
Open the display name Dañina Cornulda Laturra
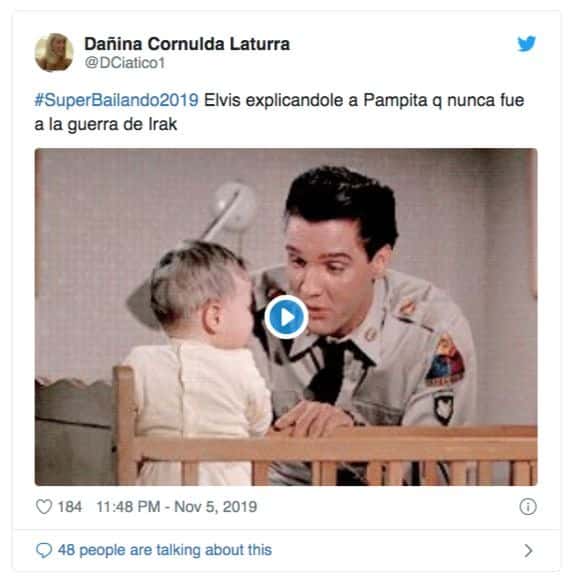tap(187, 44)
